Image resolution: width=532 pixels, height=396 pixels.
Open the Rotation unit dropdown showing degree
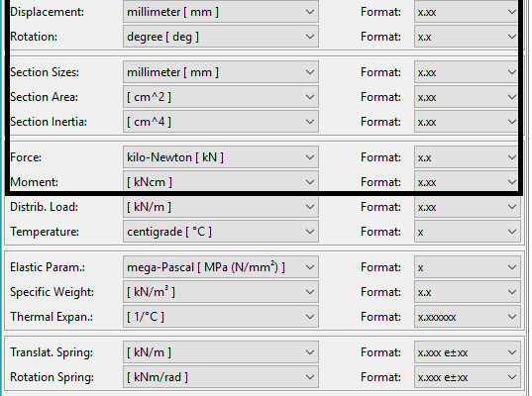[x=221, y=37]
